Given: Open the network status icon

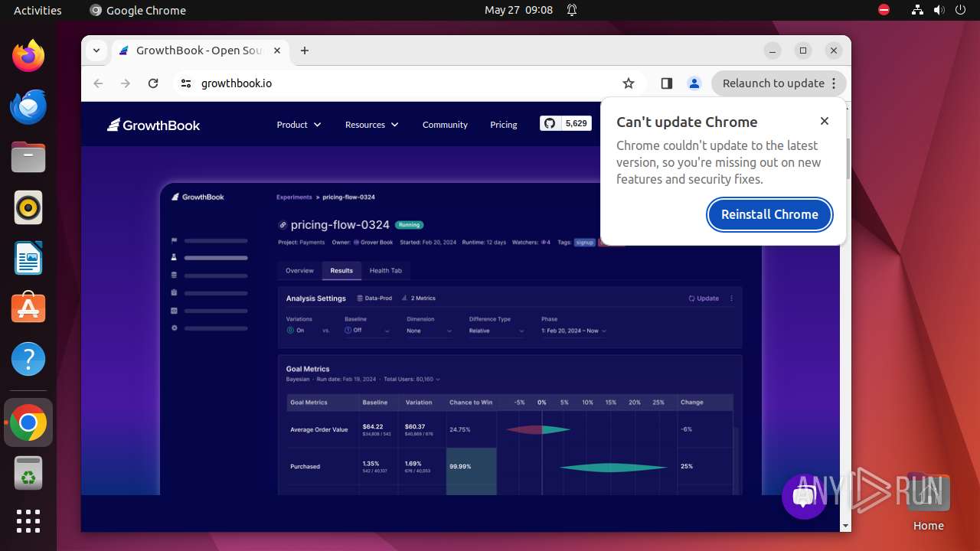Looking at the screenshot, I should point(917,10).
